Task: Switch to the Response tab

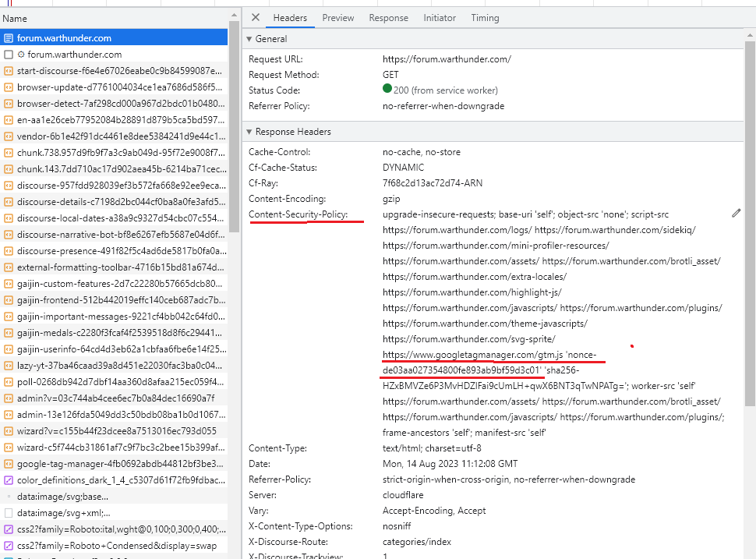Action: click(x=389, y=18)
